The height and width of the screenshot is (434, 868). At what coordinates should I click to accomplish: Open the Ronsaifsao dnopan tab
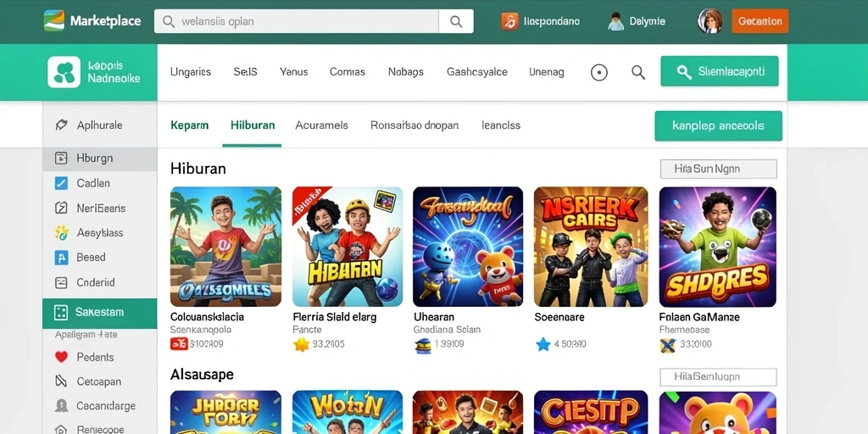tap(415, 125)
